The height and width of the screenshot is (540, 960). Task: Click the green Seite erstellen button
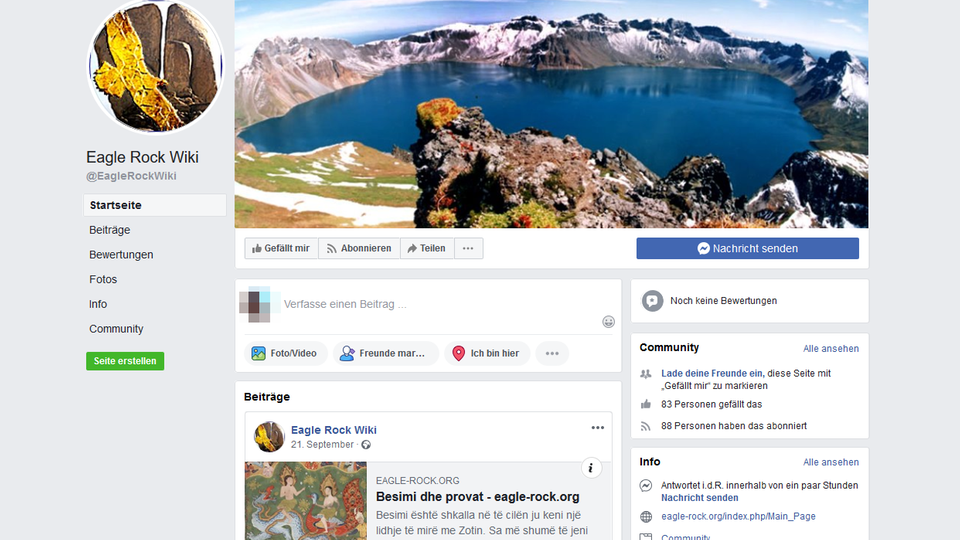(125, 361)
